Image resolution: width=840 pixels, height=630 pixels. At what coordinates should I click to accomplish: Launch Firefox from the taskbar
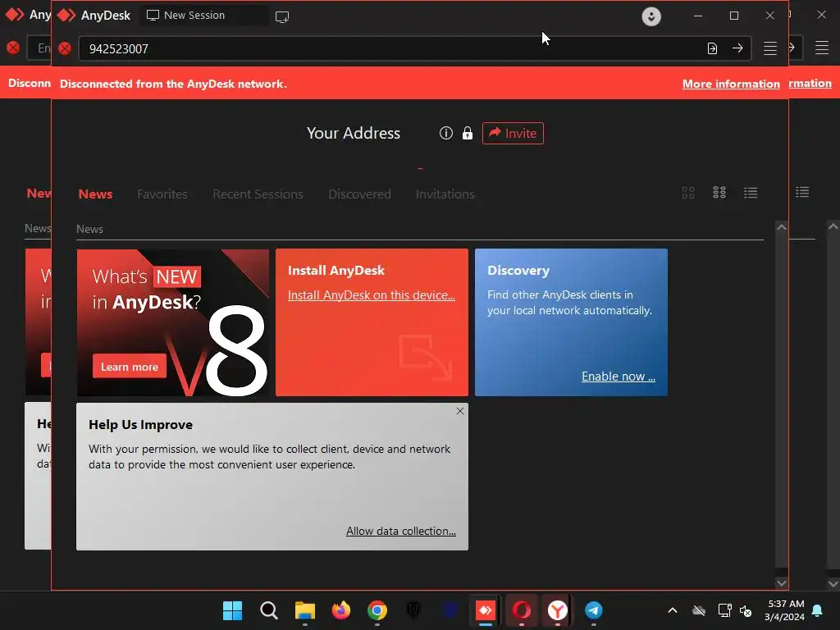coord(340,610)
